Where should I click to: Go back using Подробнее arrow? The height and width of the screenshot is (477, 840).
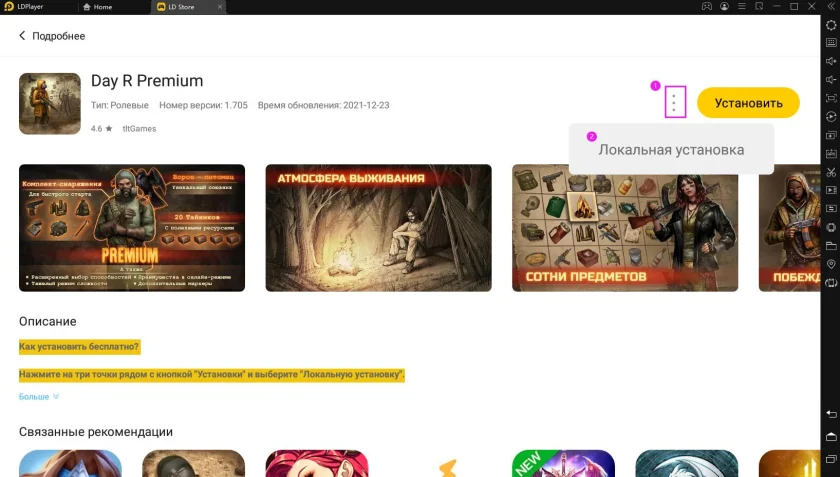(x=22, y=35)
